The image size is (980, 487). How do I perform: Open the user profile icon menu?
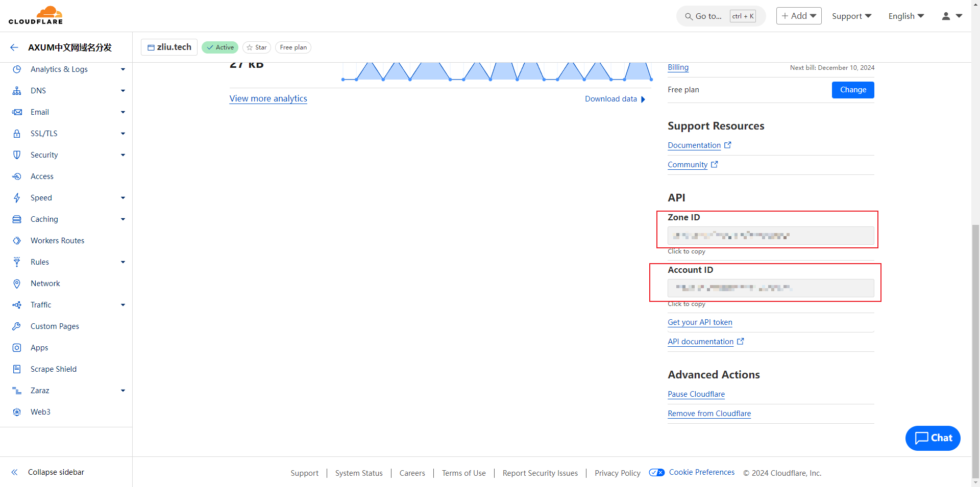[x=951, y=16]
